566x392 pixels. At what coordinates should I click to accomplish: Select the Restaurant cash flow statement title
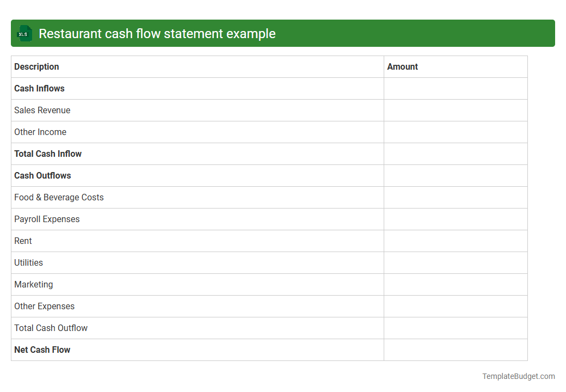(157, 33)
